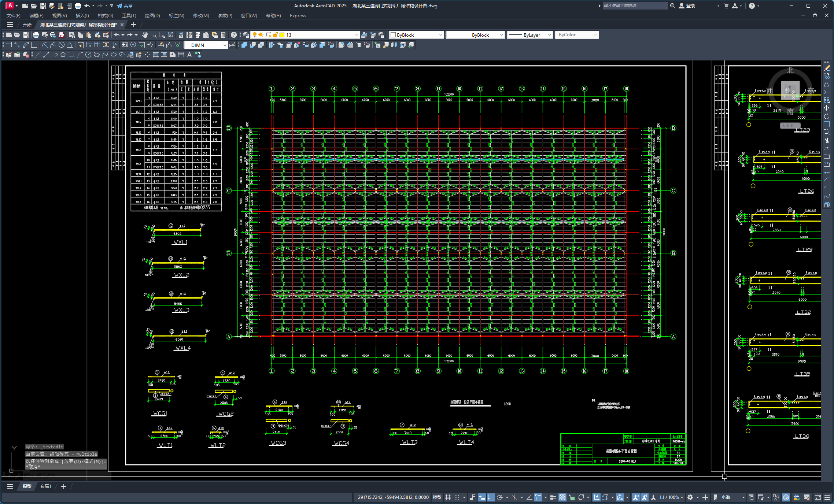
Task: Open the ByBlock color swatch control
Action: (417, 35)
